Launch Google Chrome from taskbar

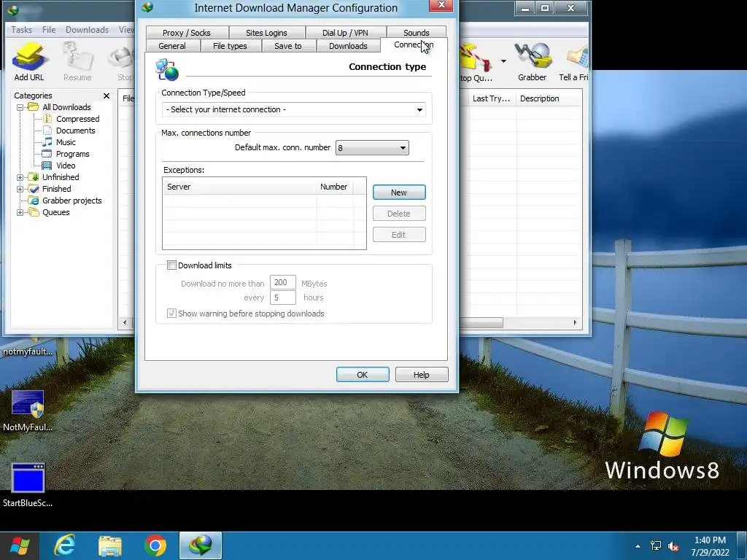(x=155, y=545)
